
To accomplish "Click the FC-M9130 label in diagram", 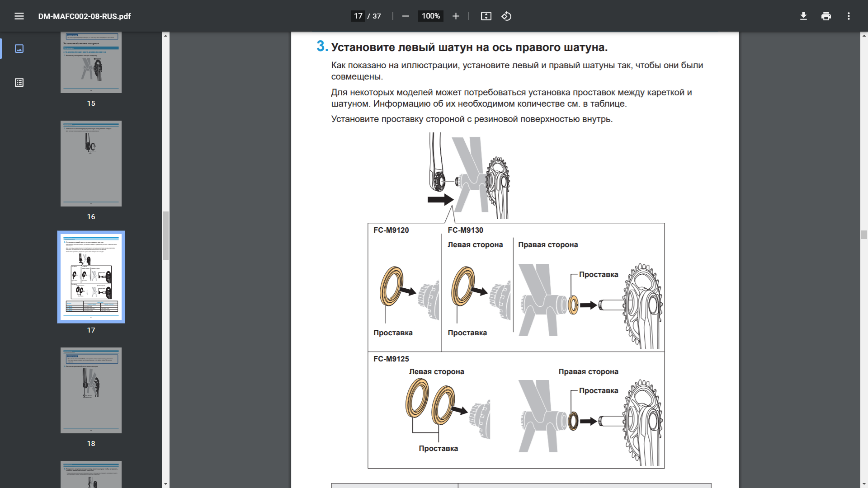I will (465, 230).
